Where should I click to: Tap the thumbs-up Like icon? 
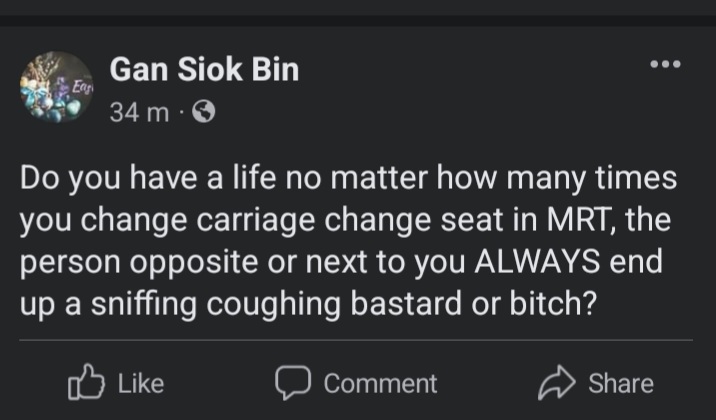(x=84, y=383)
